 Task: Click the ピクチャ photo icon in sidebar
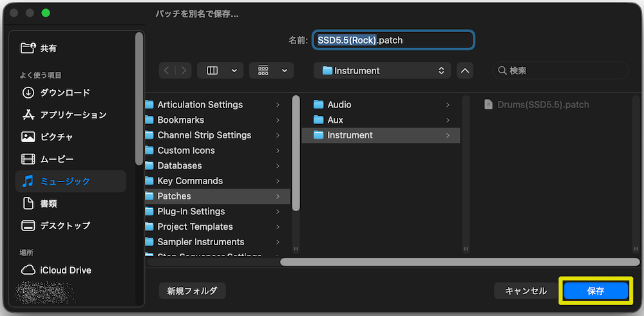pos(28,137)
